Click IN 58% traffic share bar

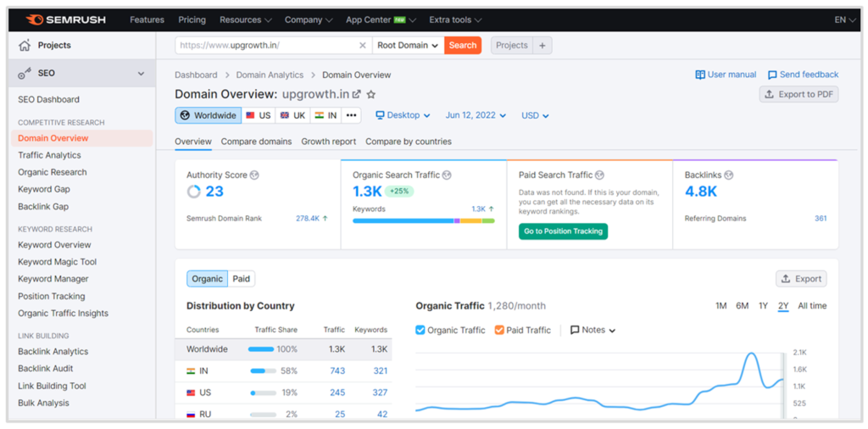[264, 370]
